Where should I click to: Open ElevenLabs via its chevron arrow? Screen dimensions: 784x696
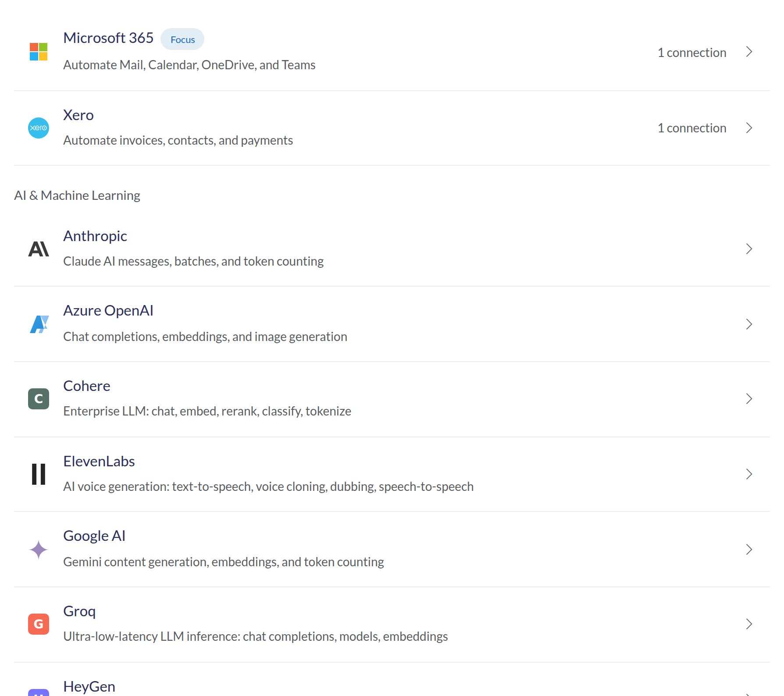pos(749,474)
